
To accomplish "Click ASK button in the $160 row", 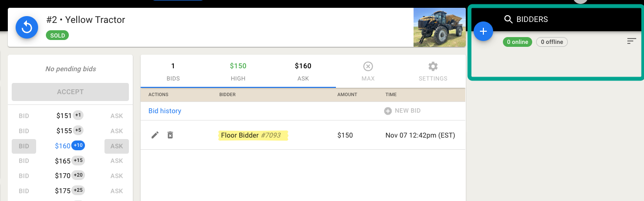I will pos(117,146).
